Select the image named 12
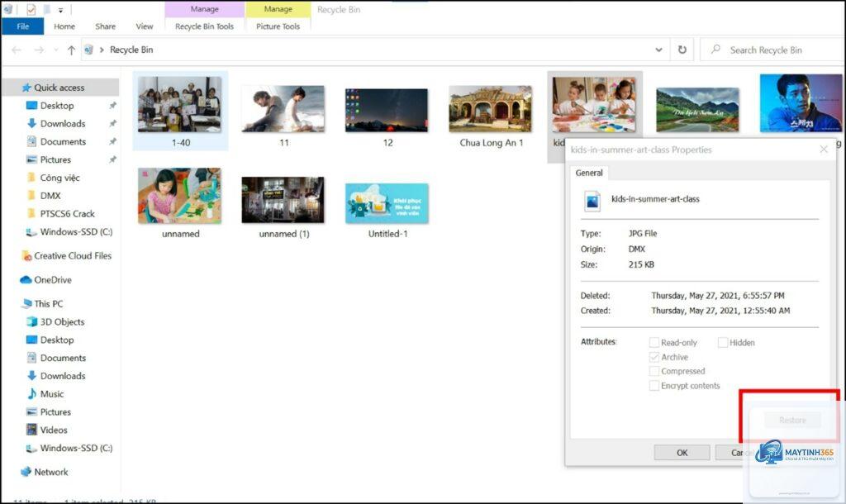 point(387,110)
